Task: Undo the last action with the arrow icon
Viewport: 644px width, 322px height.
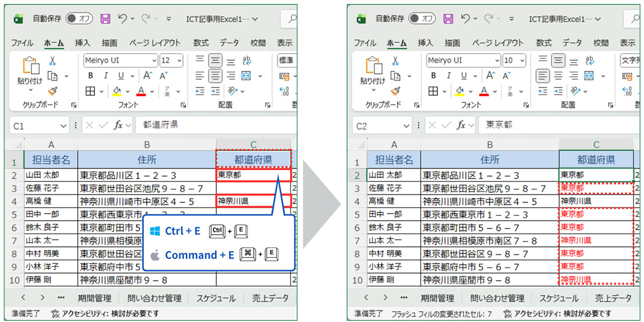Action: (x=121, y=19)
